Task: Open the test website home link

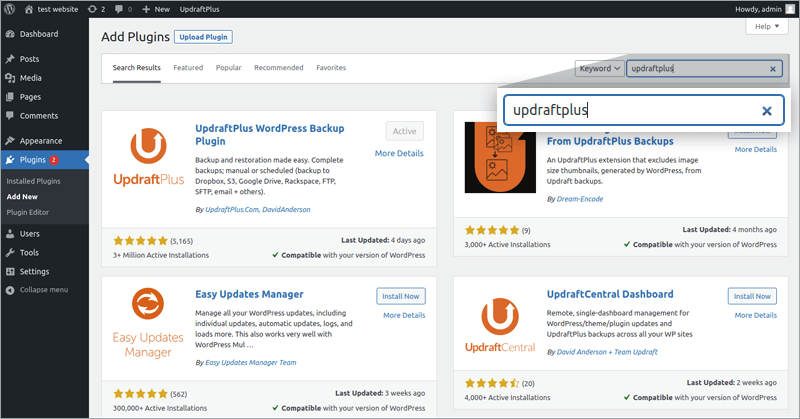Action: pos(51,9)
